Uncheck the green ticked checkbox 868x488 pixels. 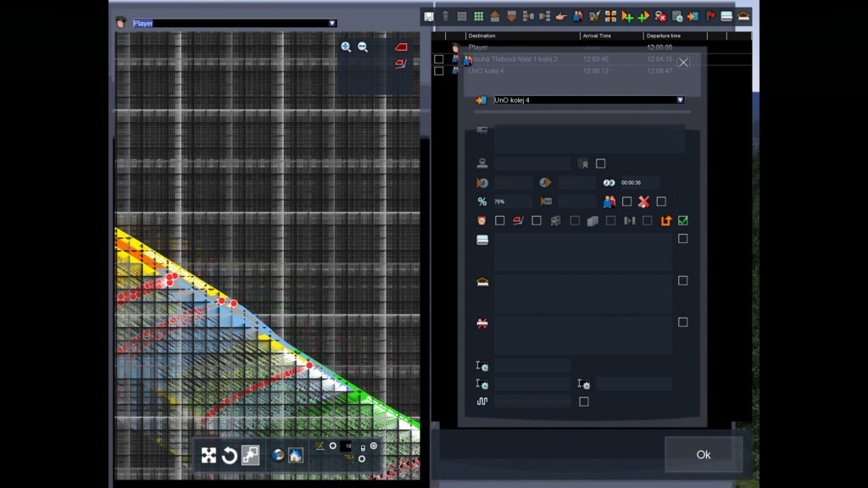[x=683, y=221]
